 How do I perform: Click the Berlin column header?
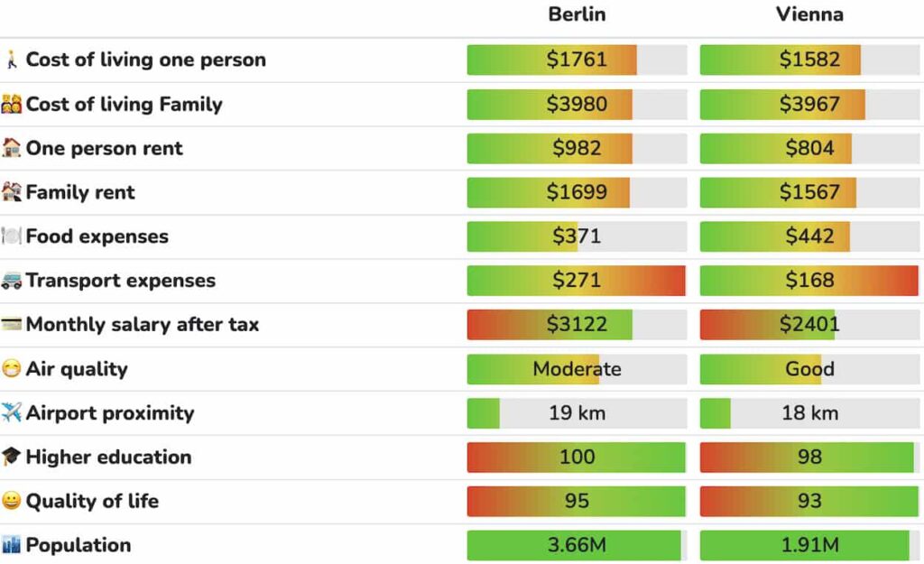pos(577,14)
